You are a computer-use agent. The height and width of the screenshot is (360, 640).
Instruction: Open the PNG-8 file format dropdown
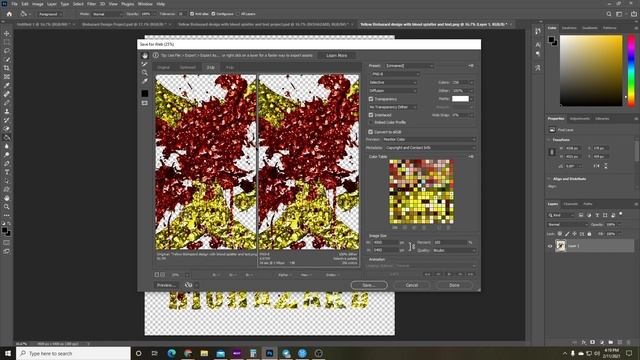pos(395,74)
